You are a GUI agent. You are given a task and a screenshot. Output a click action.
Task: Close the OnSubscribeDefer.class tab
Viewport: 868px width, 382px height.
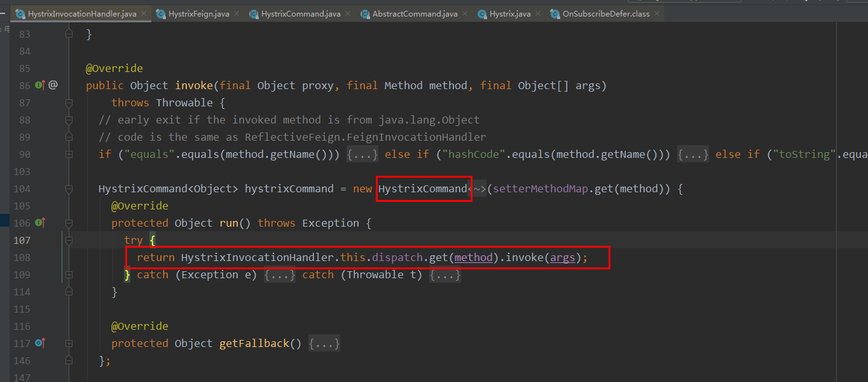[x=656, y=13]
